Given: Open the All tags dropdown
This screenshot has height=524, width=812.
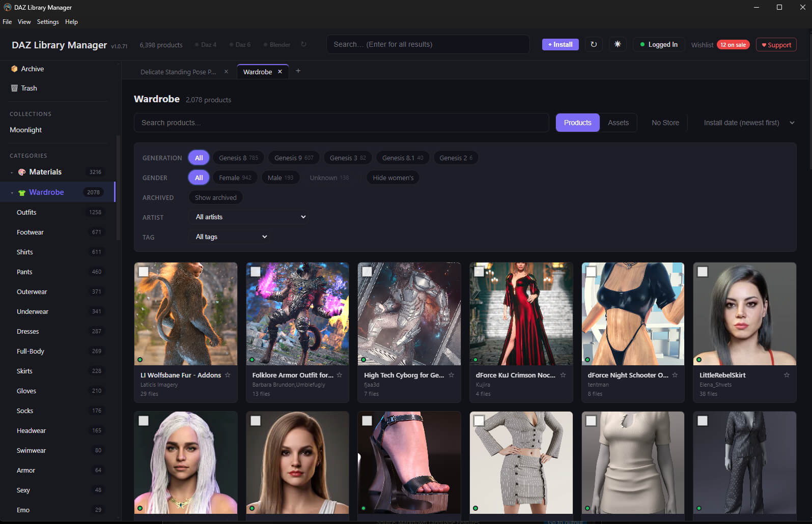Looking at the screenshot, I should 230,237.
